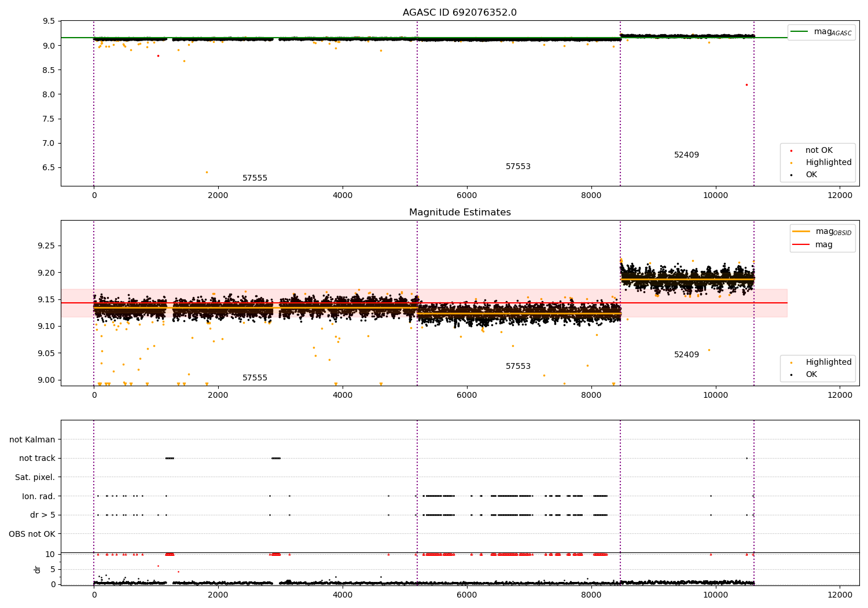Click obsid label 57555 in Magnitude Estimates plot
The width and height of the screenshot is (868, 608).
point(255,378)
